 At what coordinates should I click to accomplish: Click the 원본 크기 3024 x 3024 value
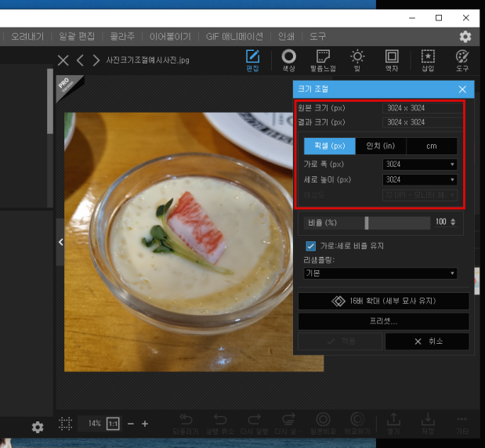[422, 108]
